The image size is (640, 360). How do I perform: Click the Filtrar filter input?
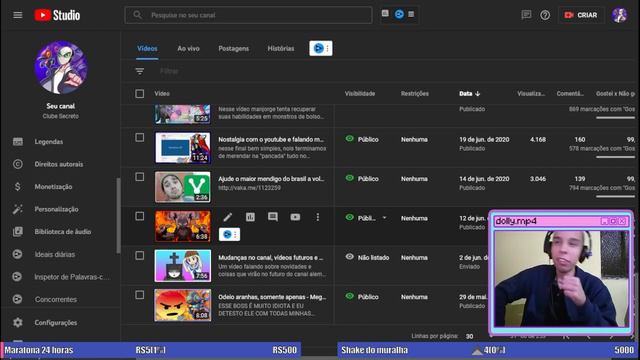tap(169, 71)
